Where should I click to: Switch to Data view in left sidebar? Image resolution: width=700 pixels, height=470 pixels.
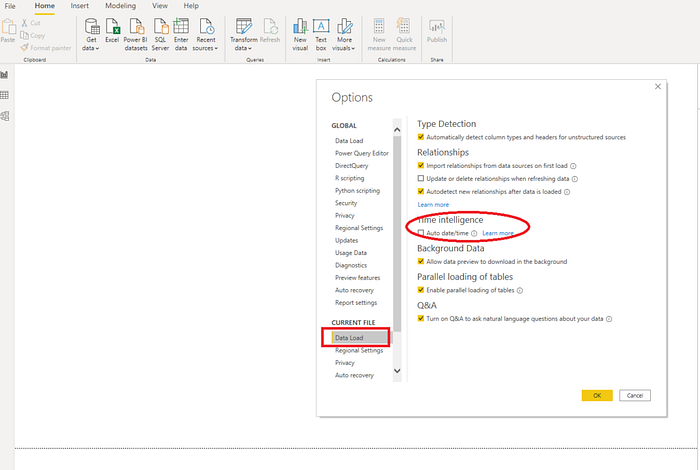4,95
